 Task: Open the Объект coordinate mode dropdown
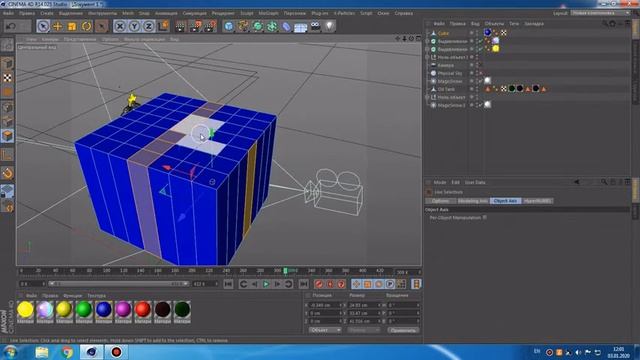325,330
